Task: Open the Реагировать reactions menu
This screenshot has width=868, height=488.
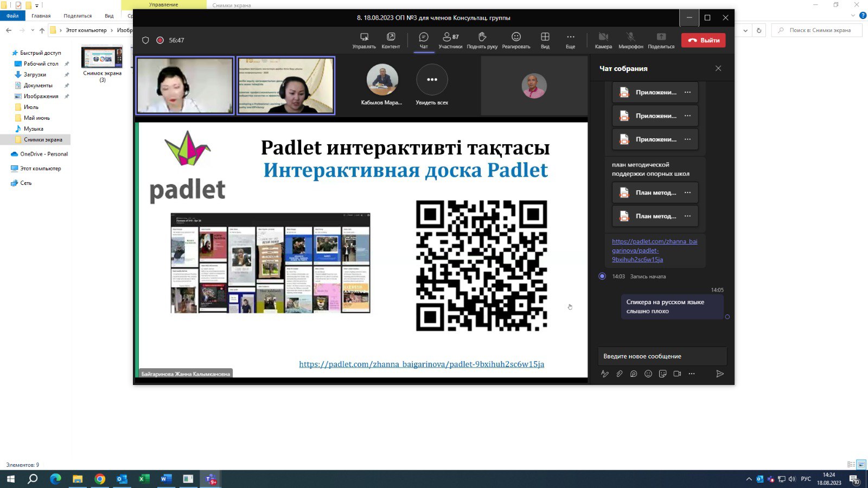Action: coord(516,41)
